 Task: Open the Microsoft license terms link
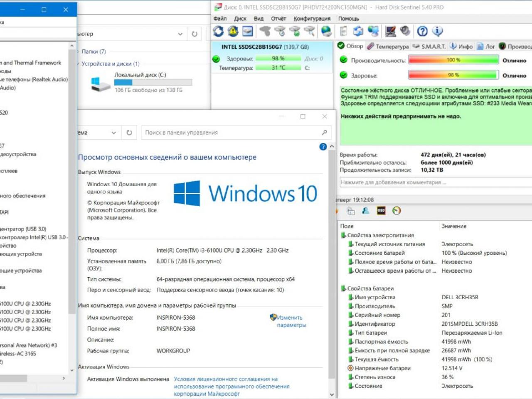tap(232, 386)
